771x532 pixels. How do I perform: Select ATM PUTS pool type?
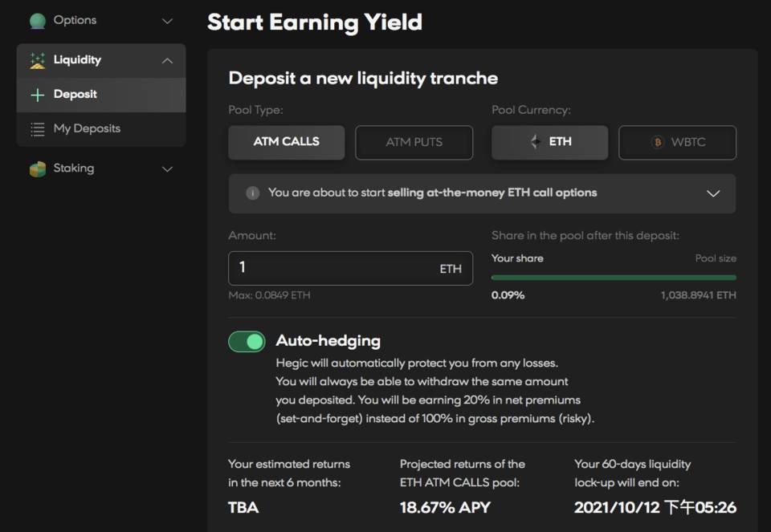point(414,143)
